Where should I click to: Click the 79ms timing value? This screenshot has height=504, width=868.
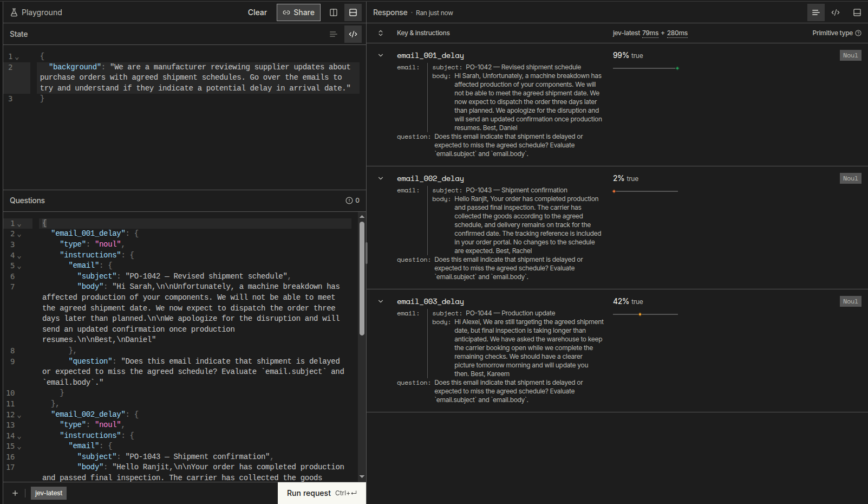[650, 33]
